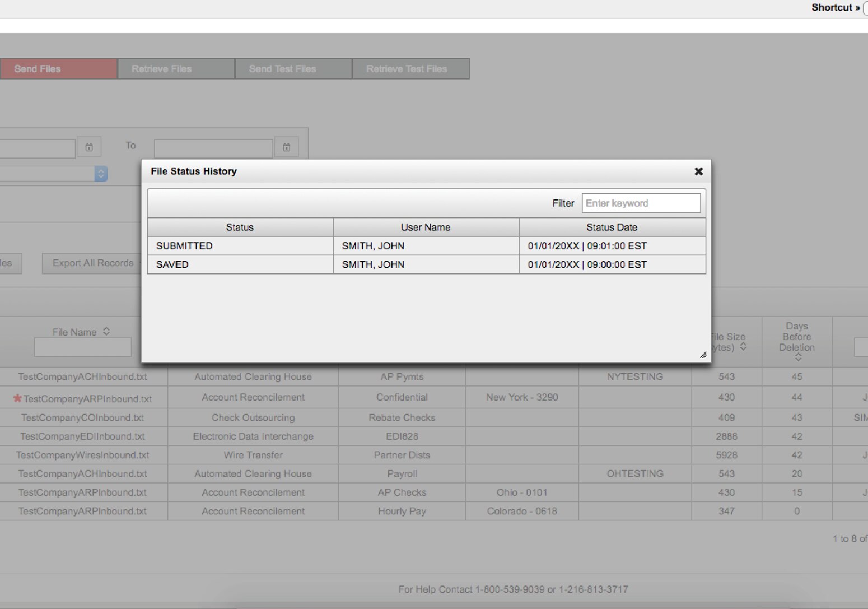Open the From date calendar picker

tap(88, 147)
